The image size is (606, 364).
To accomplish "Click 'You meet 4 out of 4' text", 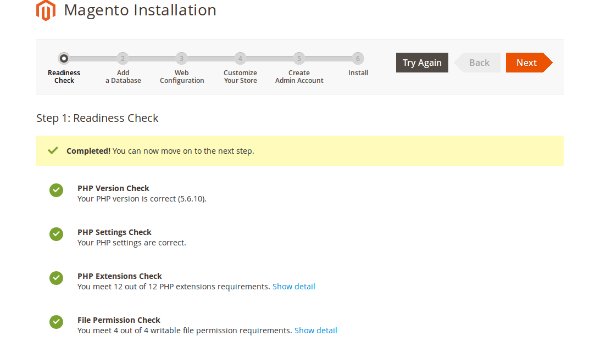I will click(113, 331).
